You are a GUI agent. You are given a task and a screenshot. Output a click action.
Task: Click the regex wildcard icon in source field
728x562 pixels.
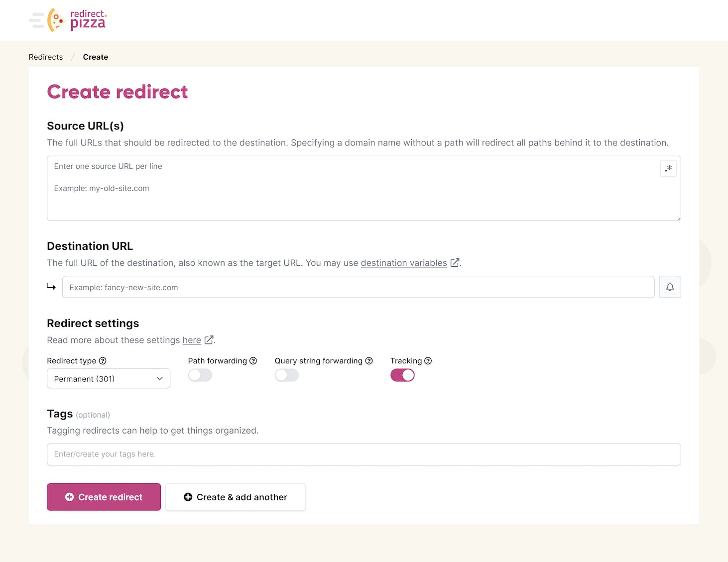coord(668,168)
